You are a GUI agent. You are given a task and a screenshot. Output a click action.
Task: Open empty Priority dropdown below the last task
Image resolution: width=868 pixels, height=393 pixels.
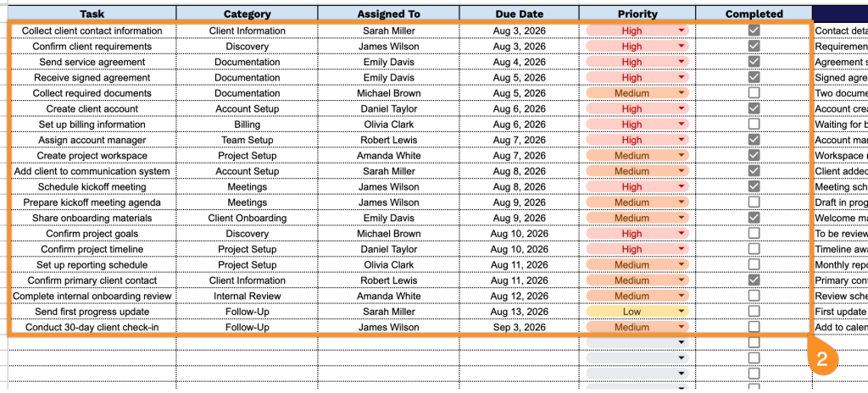(637, 343)
